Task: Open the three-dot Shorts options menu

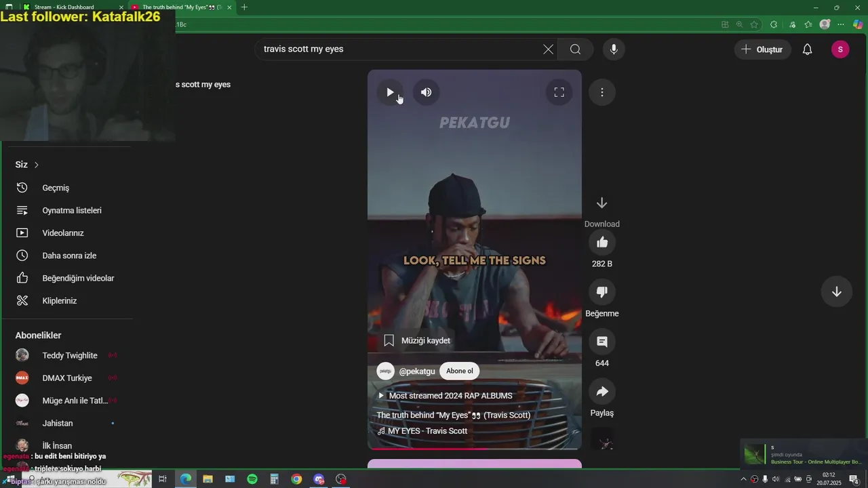Action: (x=601, y=92)
